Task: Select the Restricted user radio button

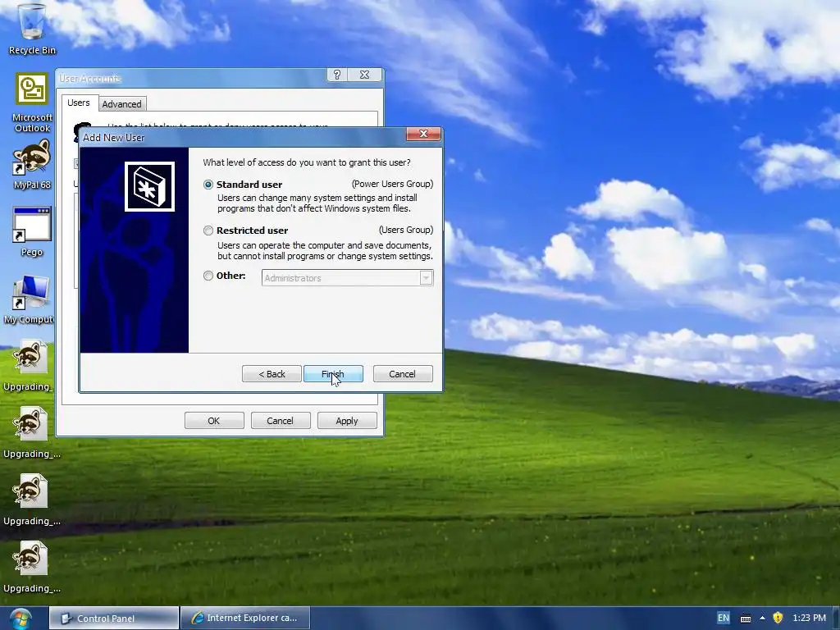Action: [x=208, y=231]
